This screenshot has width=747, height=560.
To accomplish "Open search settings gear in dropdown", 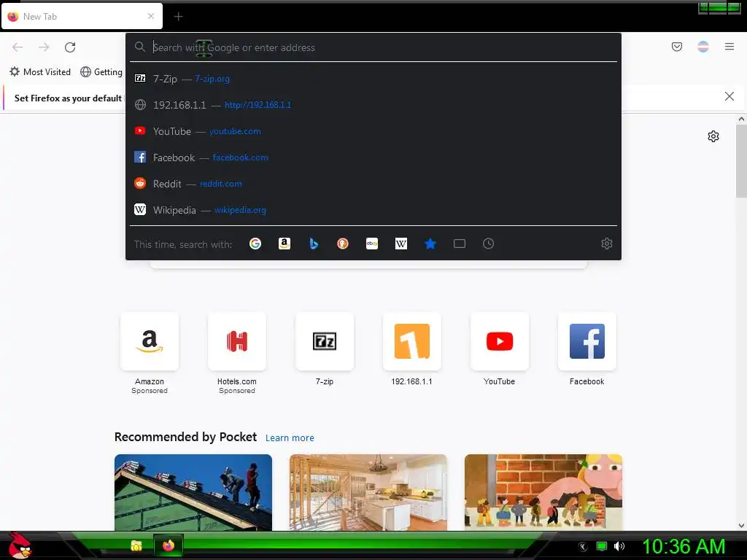I will (606, 244).
